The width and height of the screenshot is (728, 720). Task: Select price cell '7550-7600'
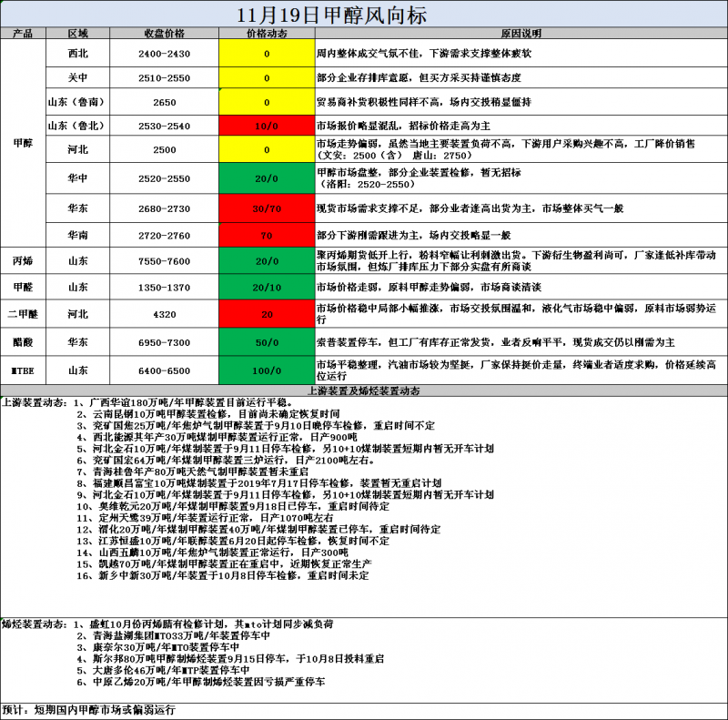pyautogui.click(x=165, y=260)
